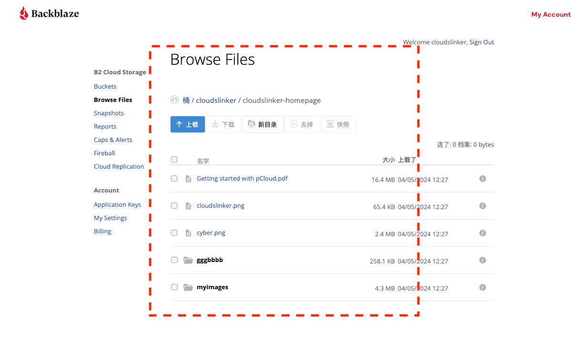Click the 去掉 delete button

[x=303, y=124]
